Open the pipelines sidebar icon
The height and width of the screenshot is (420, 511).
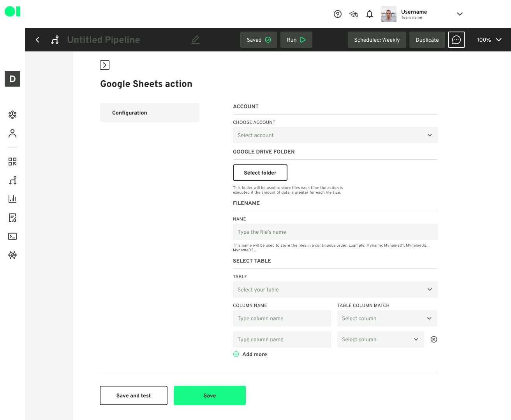pos(12,180)
